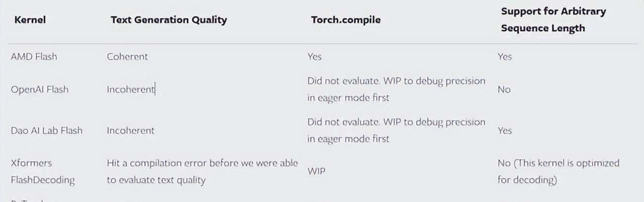
Task: Click the No cell in OpenAI Flash row
Action: click(504, 89)
